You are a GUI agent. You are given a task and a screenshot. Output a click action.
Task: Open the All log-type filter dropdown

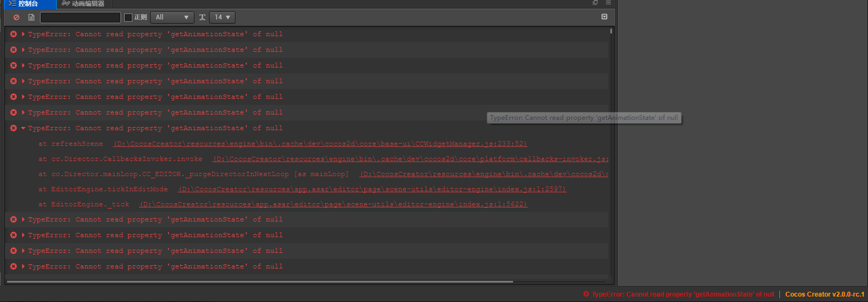[172, 17]
